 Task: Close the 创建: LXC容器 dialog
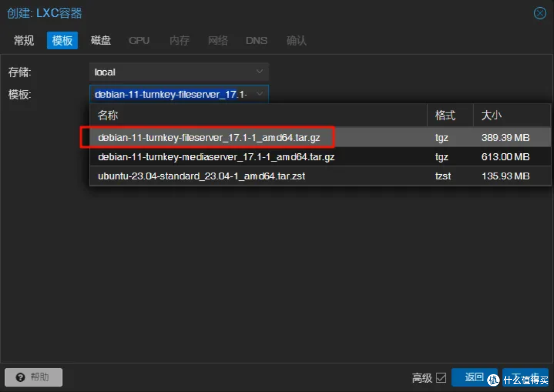pos(540,13)
